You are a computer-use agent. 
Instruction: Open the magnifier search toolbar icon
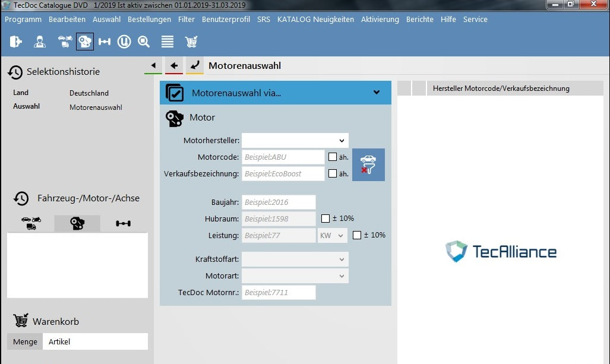click(144, 41)
